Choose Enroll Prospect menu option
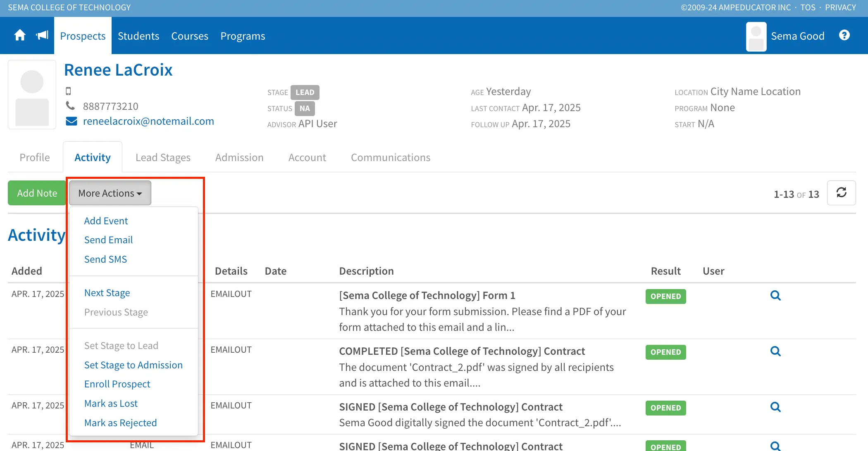The height and width of the screenshot is (451, 868). (x=117, y=384)
